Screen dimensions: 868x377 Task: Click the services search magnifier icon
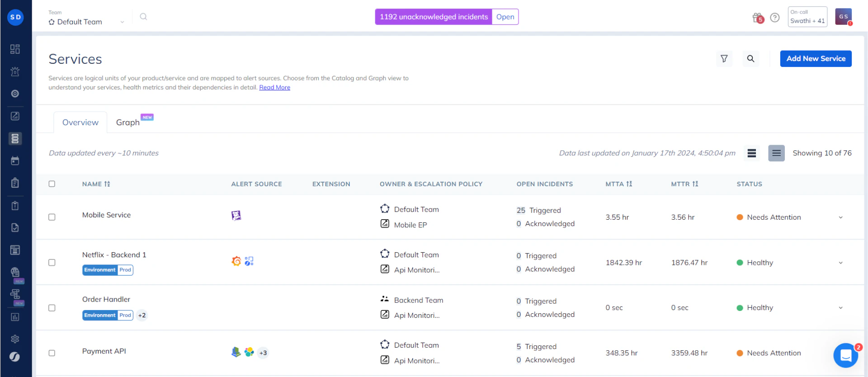coord(750,59)
